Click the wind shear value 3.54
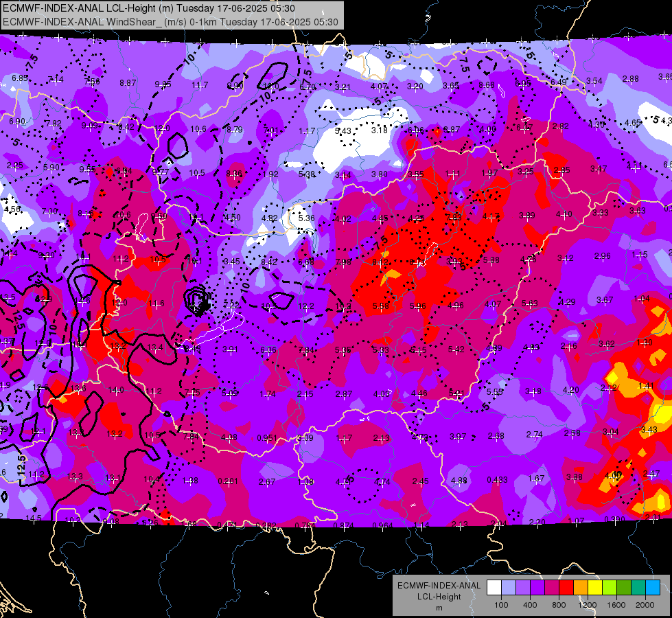Image resolution: width=672 pixels, height=618 pixels. (594, 80)
